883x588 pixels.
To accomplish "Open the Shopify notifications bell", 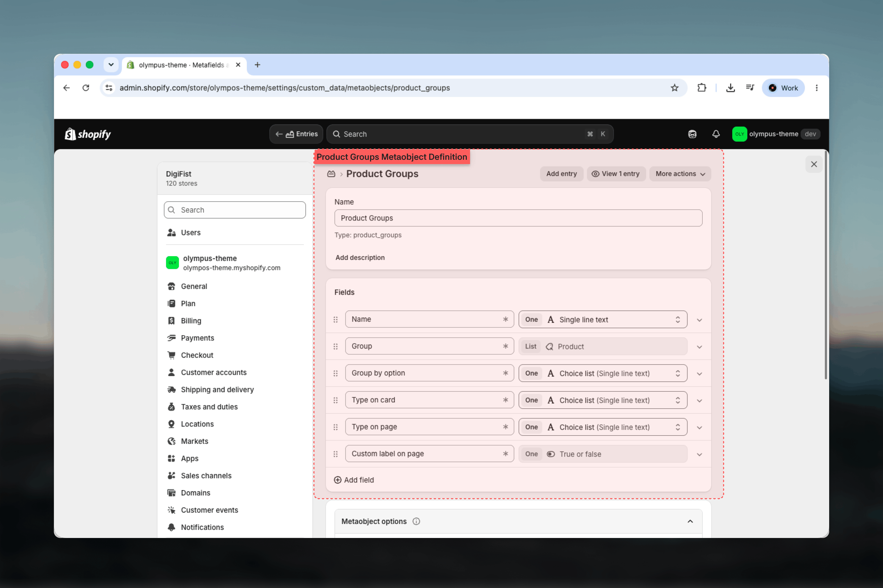I will click(716, 134).
